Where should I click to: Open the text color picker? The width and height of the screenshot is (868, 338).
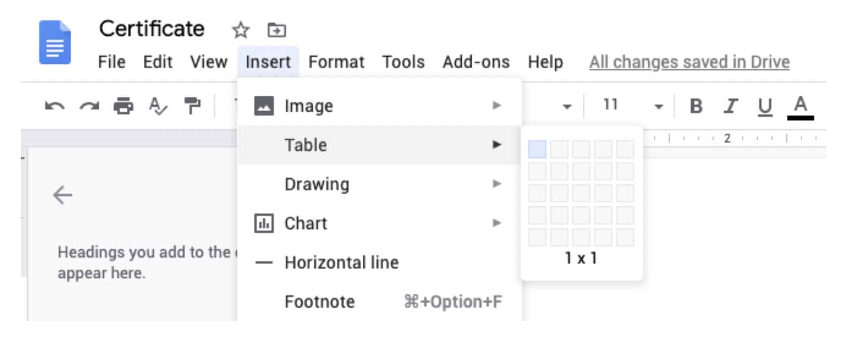[800, 107]
